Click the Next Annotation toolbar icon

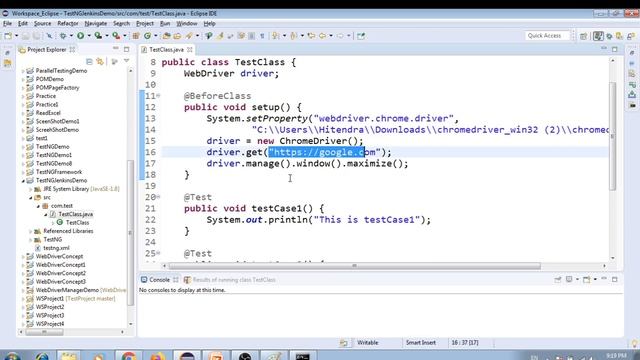tap(276, 36)
